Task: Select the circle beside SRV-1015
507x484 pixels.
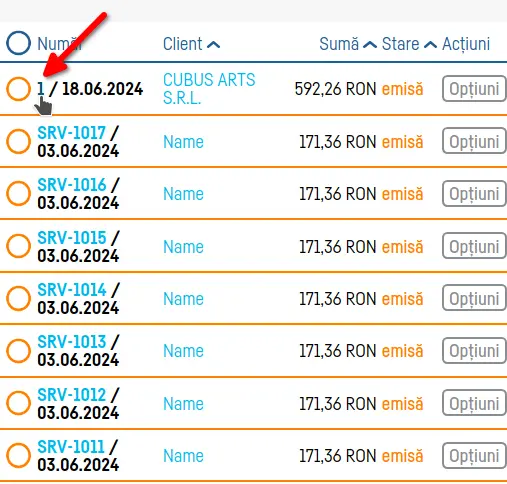Action: [x=18, y=246]
